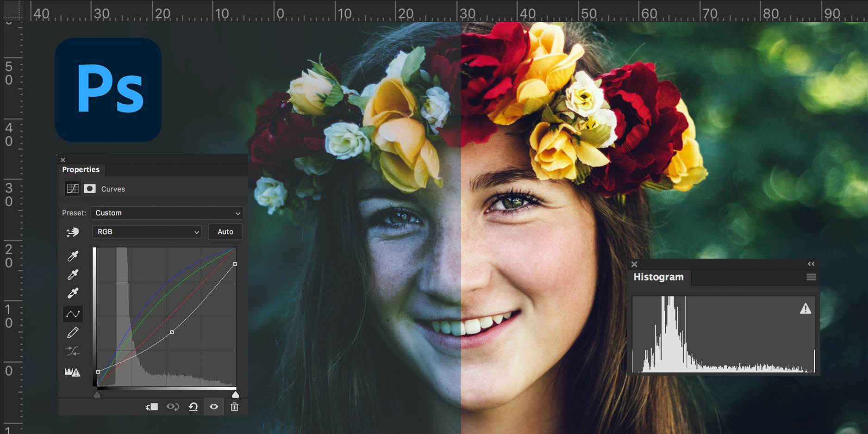Click the histogram clipping warning icon in Curves
868x434 pixels.
[72, 372]
